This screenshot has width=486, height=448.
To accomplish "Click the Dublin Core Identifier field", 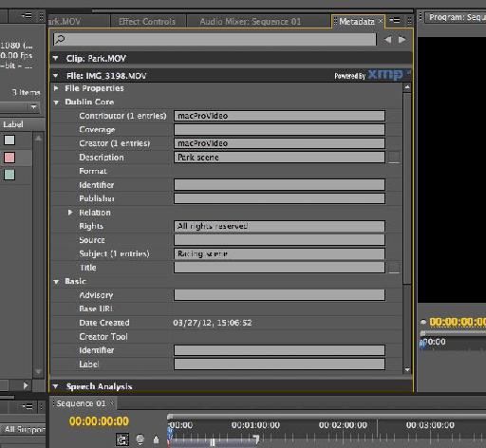I will pyautogui.click(x=279, y=185).
